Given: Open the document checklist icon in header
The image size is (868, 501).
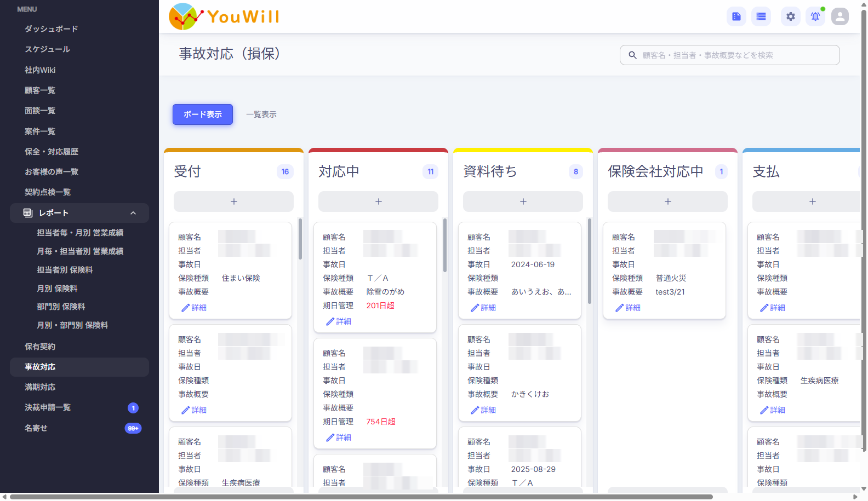Looking at the screenshot, I should click(x=736, y=16).
